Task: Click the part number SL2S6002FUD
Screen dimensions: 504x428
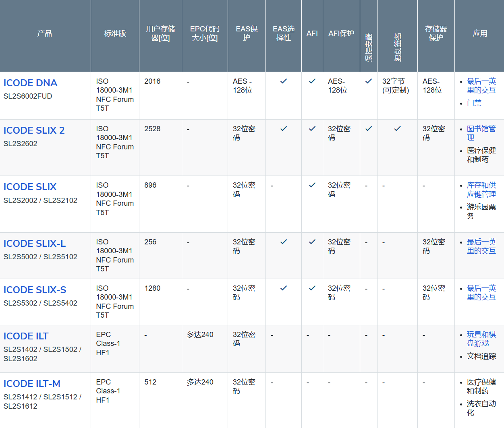Action: tap(28, 96)
